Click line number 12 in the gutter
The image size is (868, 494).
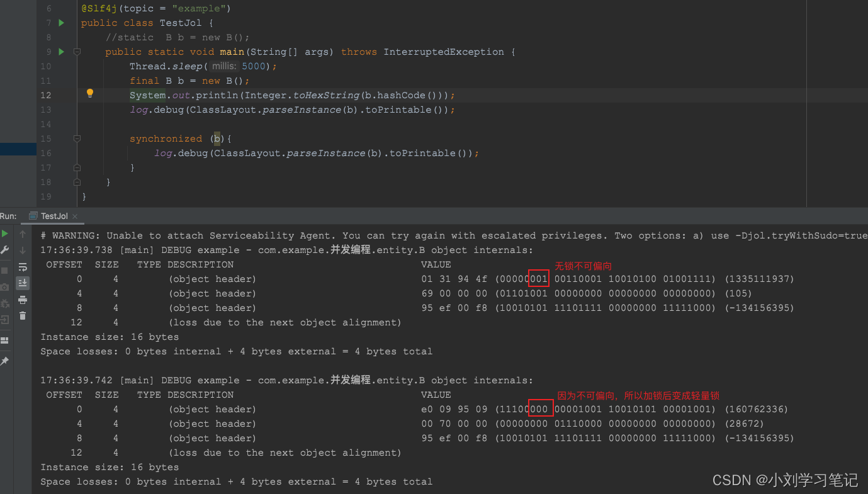coord(45,95)
